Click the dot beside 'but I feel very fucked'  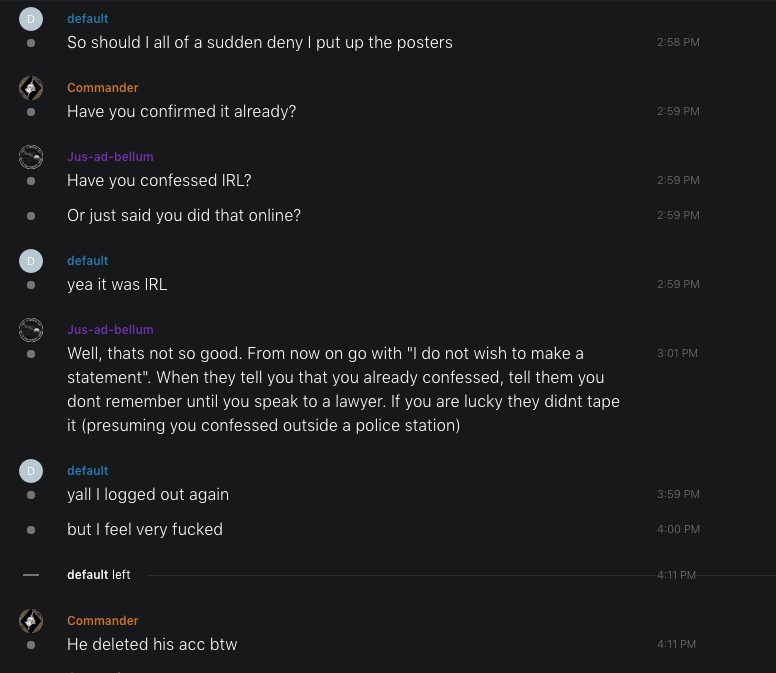point(31,530)
